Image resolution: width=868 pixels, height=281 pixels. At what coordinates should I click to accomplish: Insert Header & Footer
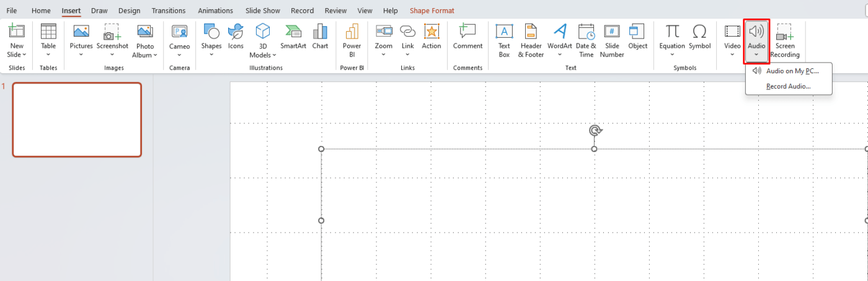point(530,40)
